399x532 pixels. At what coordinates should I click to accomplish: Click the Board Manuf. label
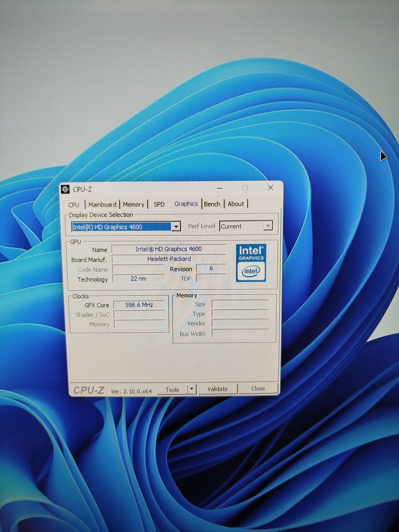pos(89,260)
